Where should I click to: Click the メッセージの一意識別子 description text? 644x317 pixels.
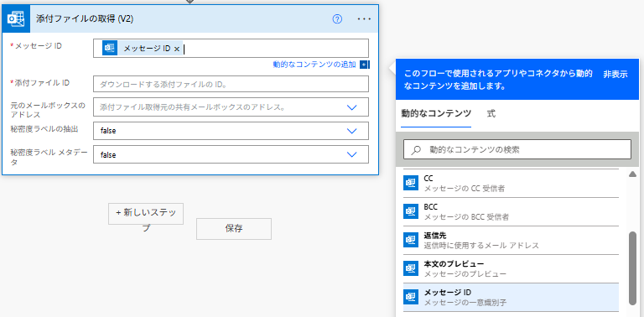click(465, 303)
